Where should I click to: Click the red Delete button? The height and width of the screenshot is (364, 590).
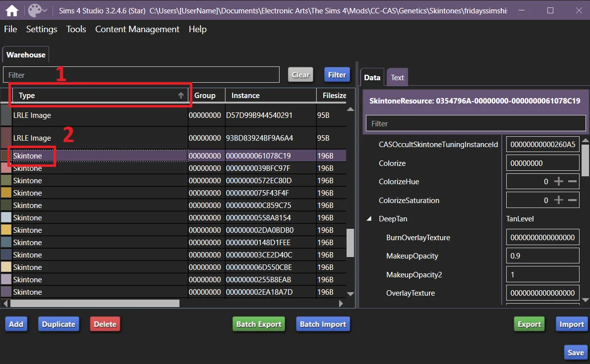(x=105, y=324)
